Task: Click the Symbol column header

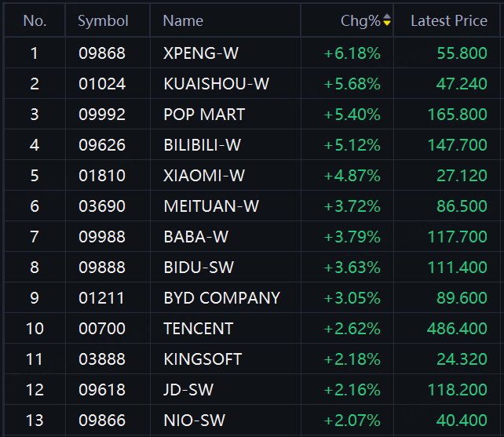Action: click(x=103, y=21)
